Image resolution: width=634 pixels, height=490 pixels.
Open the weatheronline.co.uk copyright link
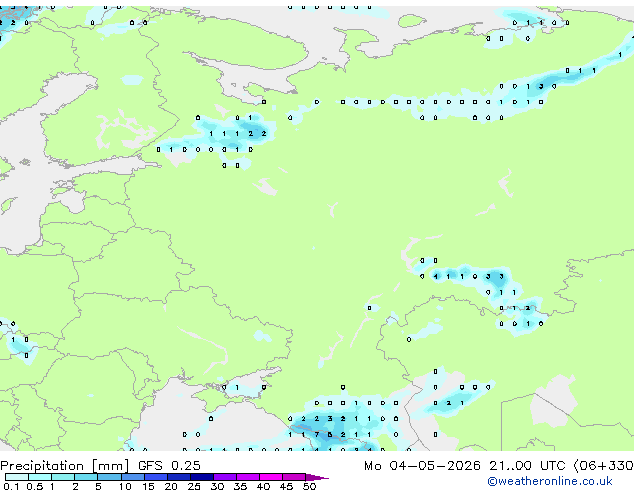tap(550, 481)
